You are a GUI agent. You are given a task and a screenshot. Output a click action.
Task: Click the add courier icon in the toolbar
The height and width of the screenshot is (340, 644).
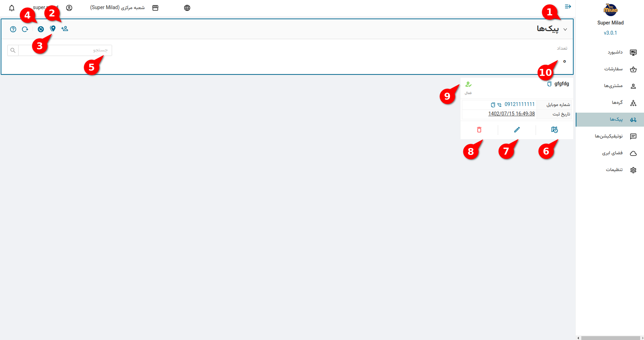click(64, 29)
